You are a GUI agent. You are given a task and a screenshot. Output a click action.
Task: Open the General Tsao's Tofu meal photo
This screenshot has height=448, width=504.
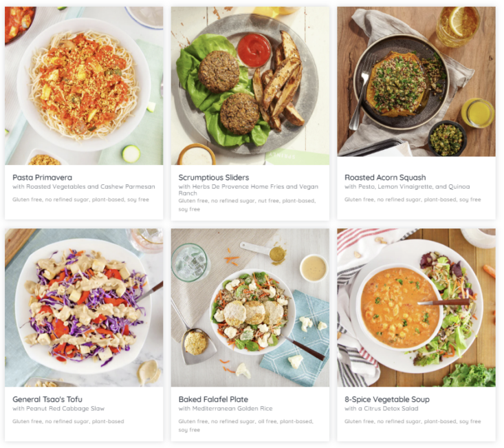pyautogui.click(x=84, y=308)
